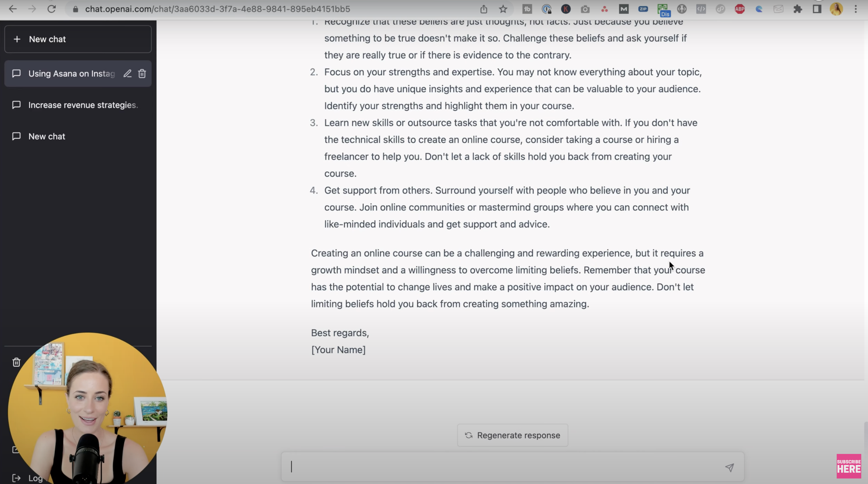Click the Log out icon in the sidebar
Viewport: 868px width, 484px height.
point(16,478)
